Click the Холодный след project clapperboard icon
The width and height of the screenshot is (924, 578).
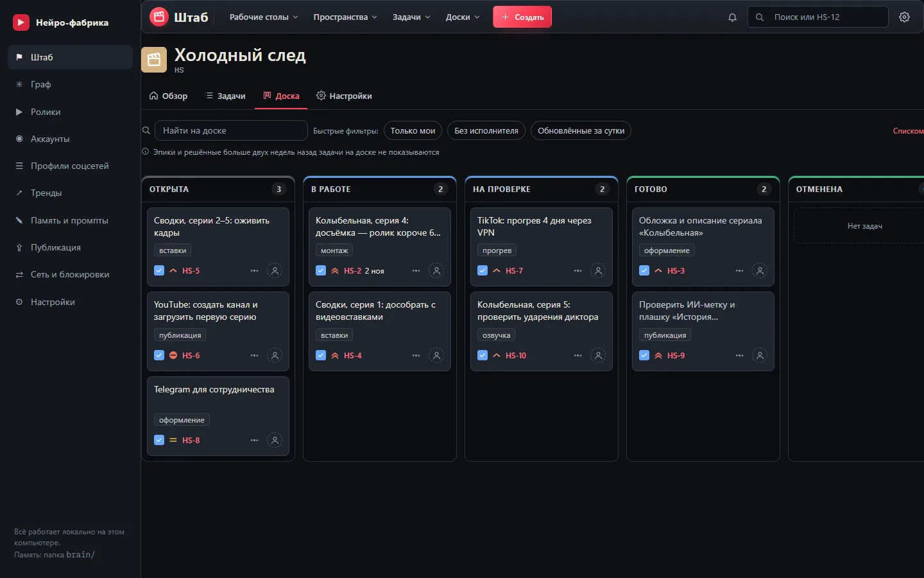point(154,60)
